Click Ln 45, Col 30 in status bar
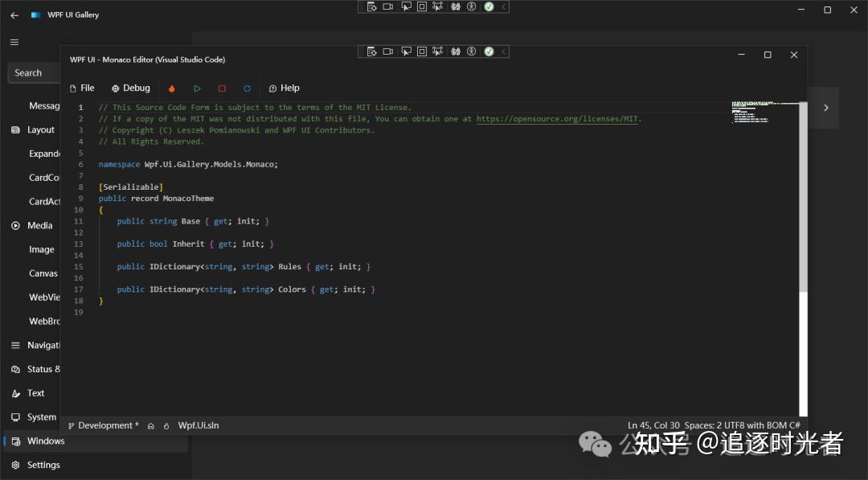 tap(653, 425)
